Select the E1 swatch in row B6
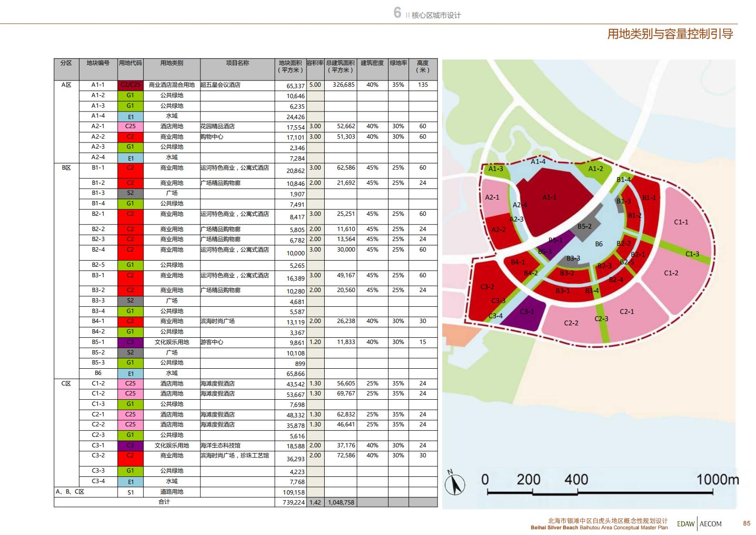This screenshot has width=756, height=535. click(130, 374)
